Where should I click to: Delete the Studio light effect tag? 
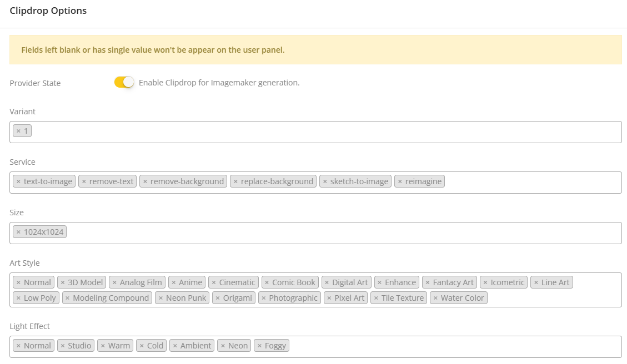point(63,346)
